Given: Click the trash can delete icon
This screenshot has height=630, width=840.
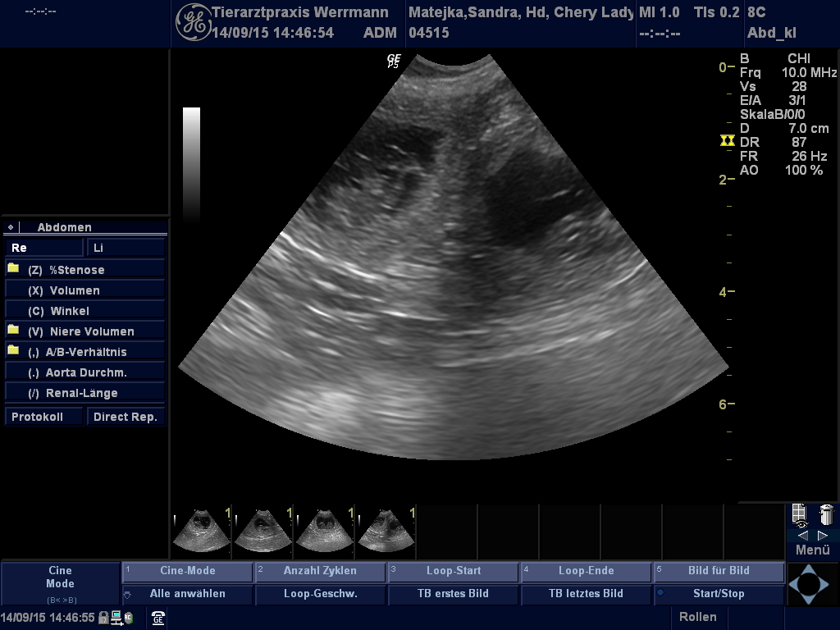Looking at the screenshot, I should click(826, 514).
